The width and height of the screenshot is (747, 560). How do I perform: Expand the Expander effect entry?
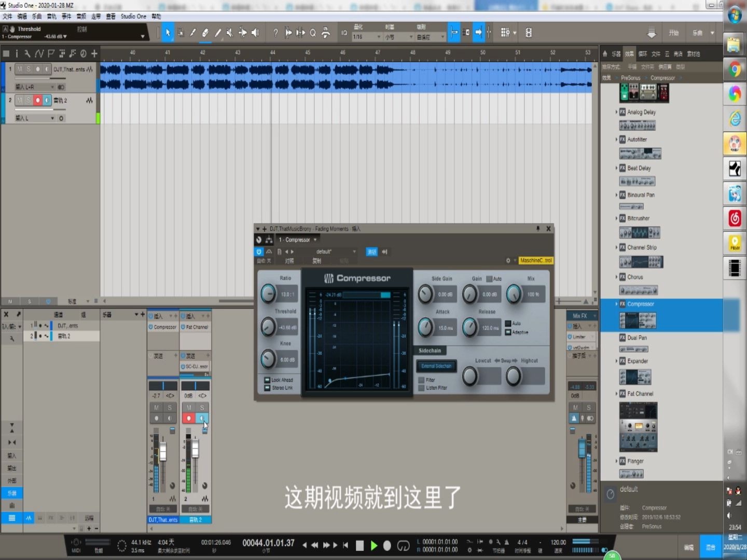[616, 361]
